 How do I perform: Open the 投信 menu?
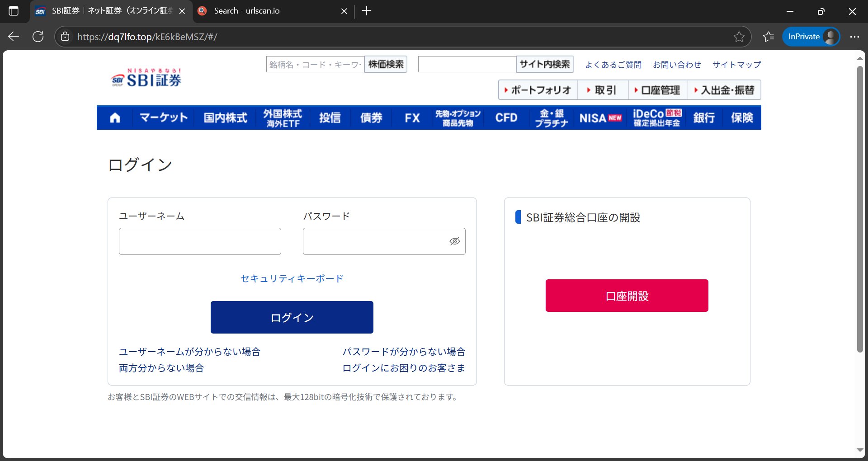pyautogui.click(x=330, y=118)
